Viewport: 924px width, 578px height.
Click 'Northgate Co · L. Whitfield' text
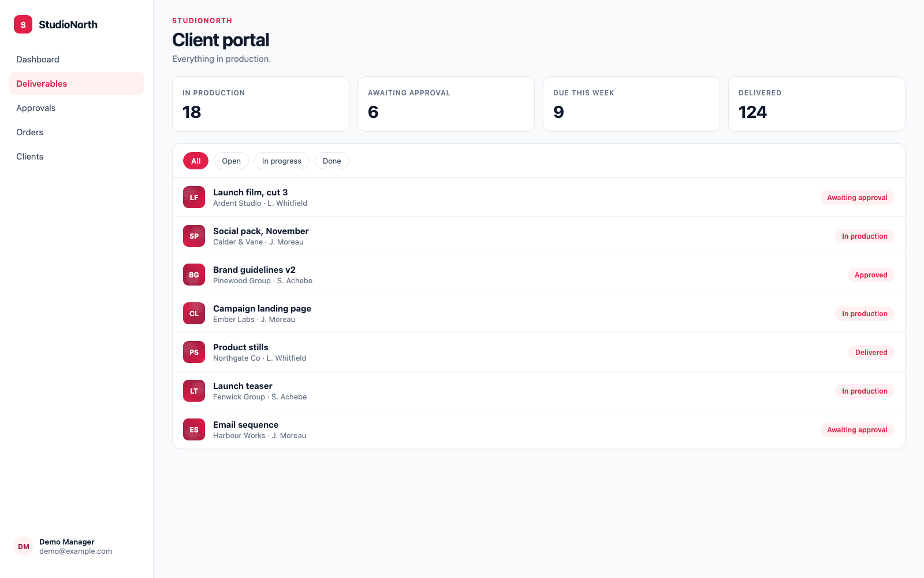259,358
